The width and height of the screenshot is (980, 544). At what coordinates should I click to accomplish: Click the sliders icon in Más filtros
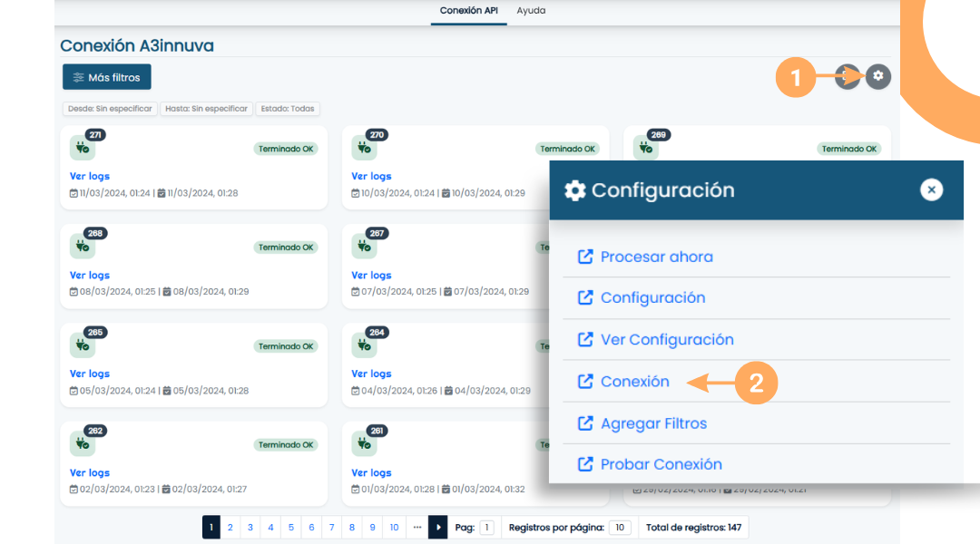[x=78, y=77]
